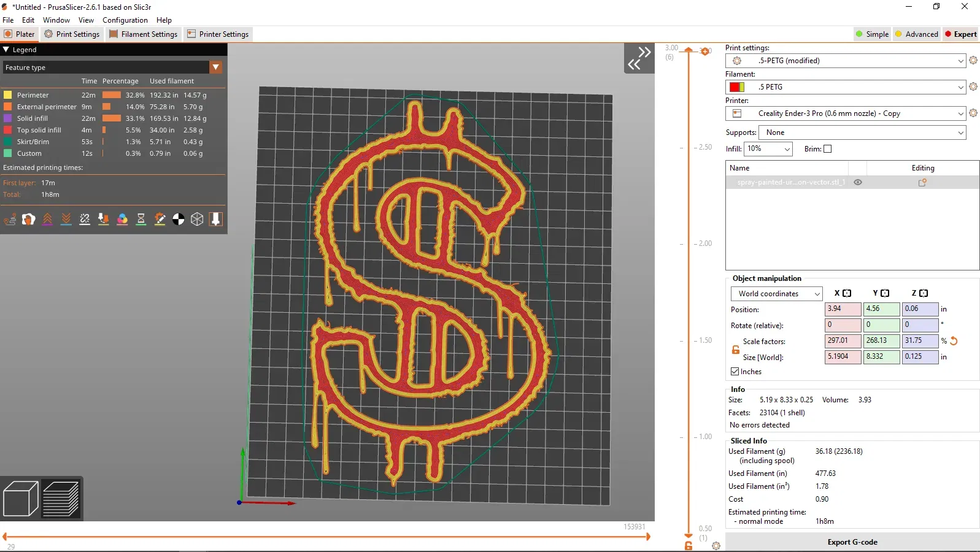The height and width of the screenshot is (552, 980).
Task: Open the View menu
Action: point(86,20)
